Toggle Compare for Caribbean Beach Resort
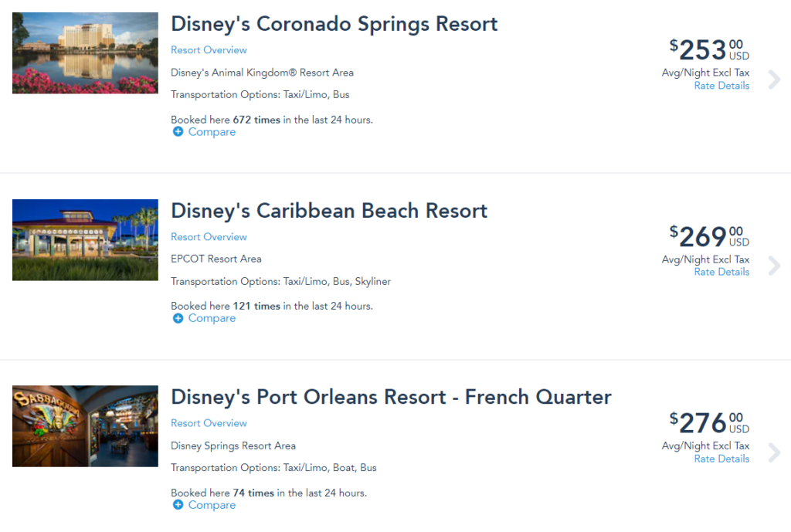 point(212,318)
